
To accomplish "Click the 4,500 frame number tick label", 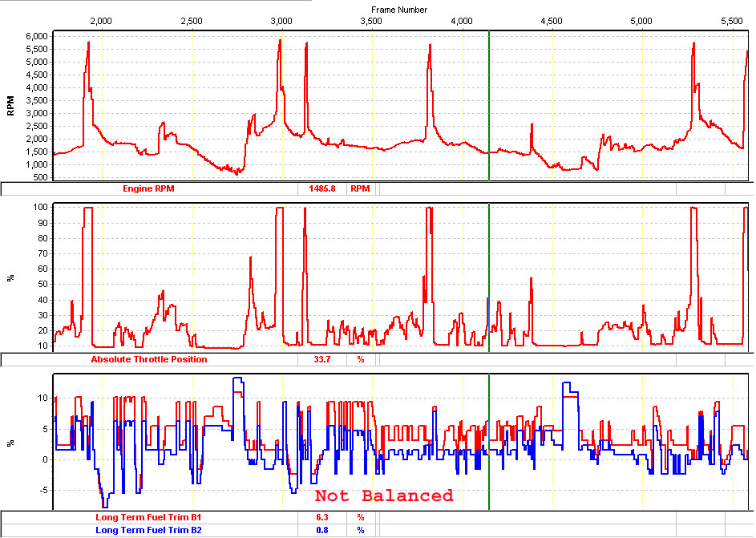I will (x=552, y=21).
